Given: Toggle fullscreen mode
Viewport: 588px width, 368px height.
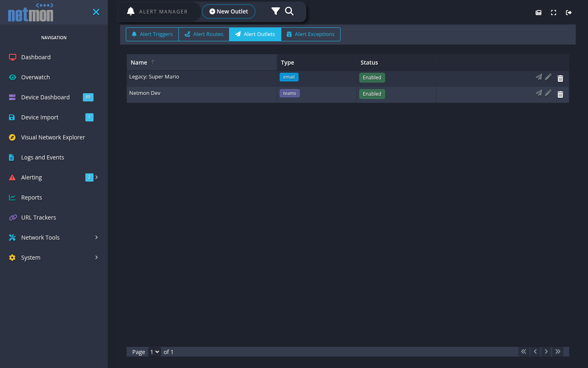Looking at the screenshot, I should pyautogui.click(x=554, y=13).
